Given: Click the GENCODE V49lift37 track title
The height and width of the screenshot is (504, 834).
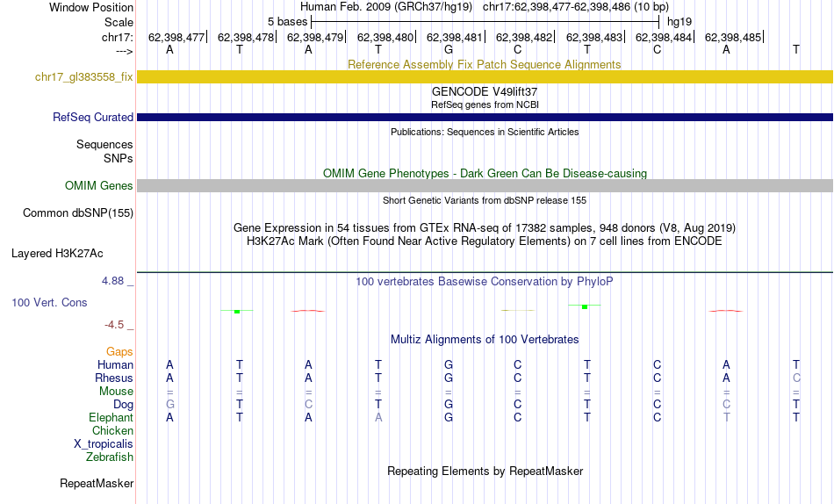Looking at the screenshot, I should (485, 92).
